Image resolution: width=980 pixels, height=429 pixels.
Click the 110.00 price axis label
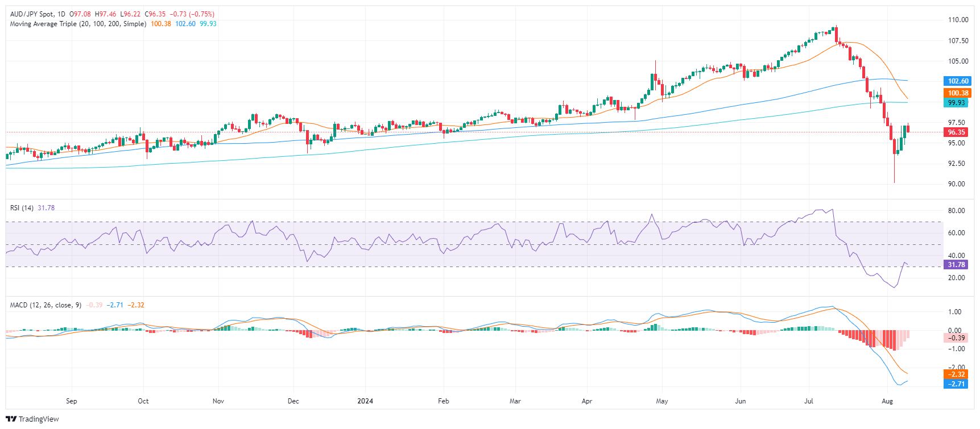click(958, 20)
